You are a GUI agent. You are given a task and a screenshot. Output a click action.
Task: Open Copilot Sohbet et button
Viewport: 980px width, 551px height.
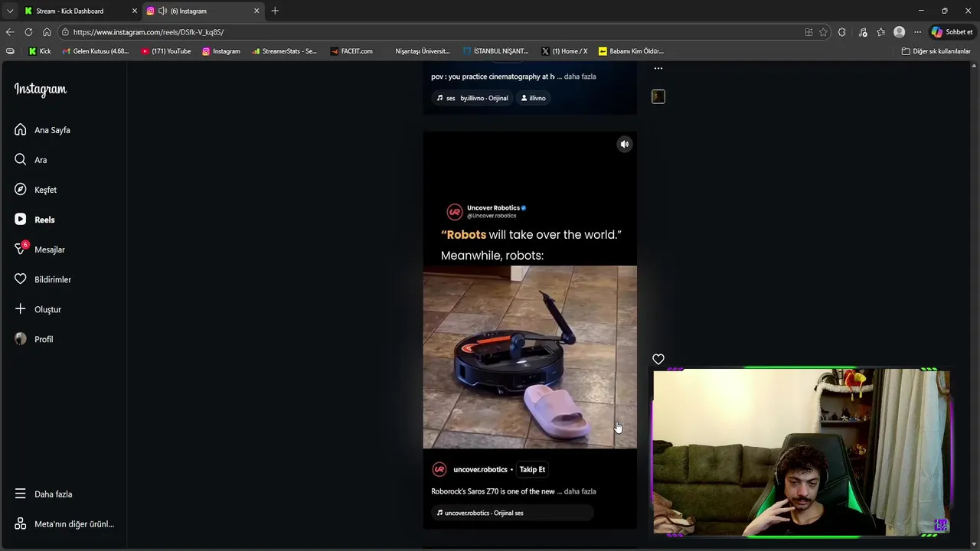point(952,32)
